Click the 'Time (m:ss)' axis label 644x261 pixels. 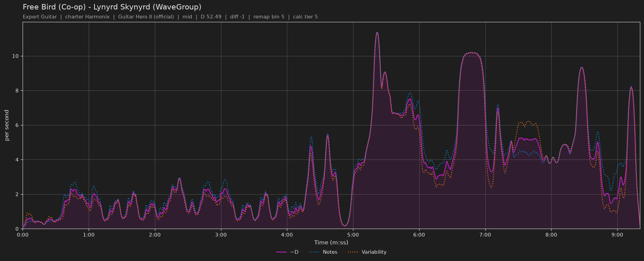(x=331, y=242)
